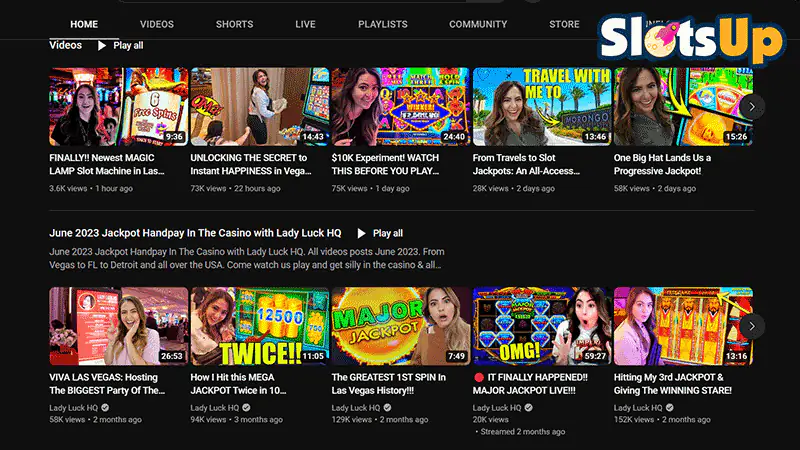
Task: Open VIVA LAS VEGAS video thumbnail
Action: coord(118,326)
